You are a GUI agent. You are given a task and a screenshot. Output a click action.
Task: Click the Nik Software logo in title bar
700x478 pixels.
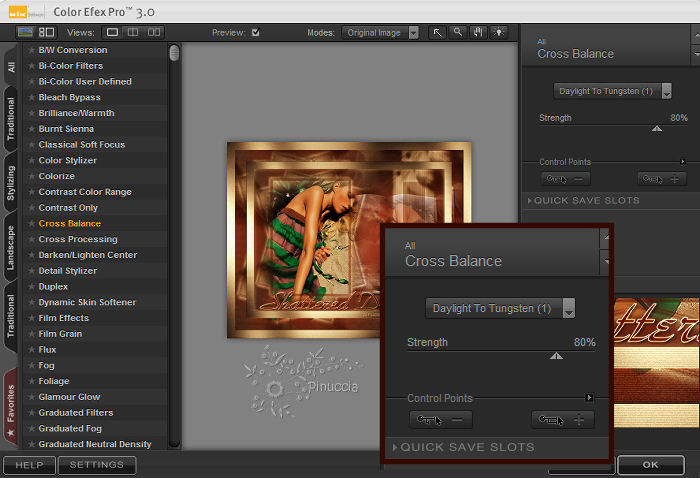(x=18, y=12)
